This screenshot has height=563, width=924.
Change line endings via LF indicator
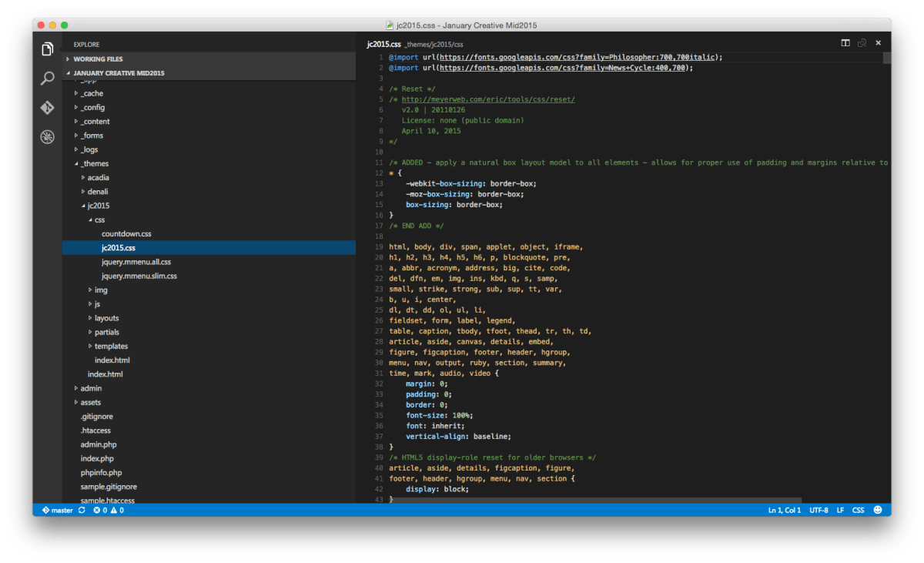pos(840,510)
